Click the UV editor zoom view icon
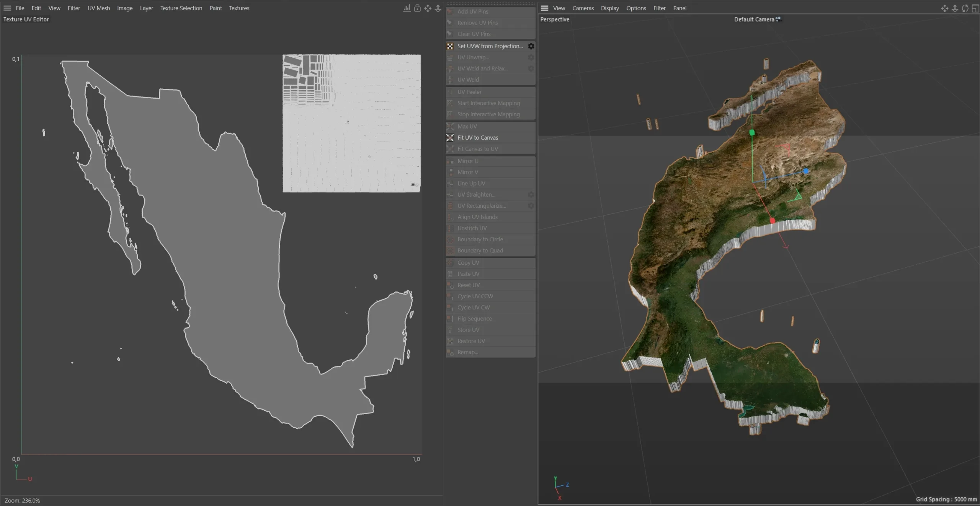This screenshot has width=980, height=506. pos(438,8)
